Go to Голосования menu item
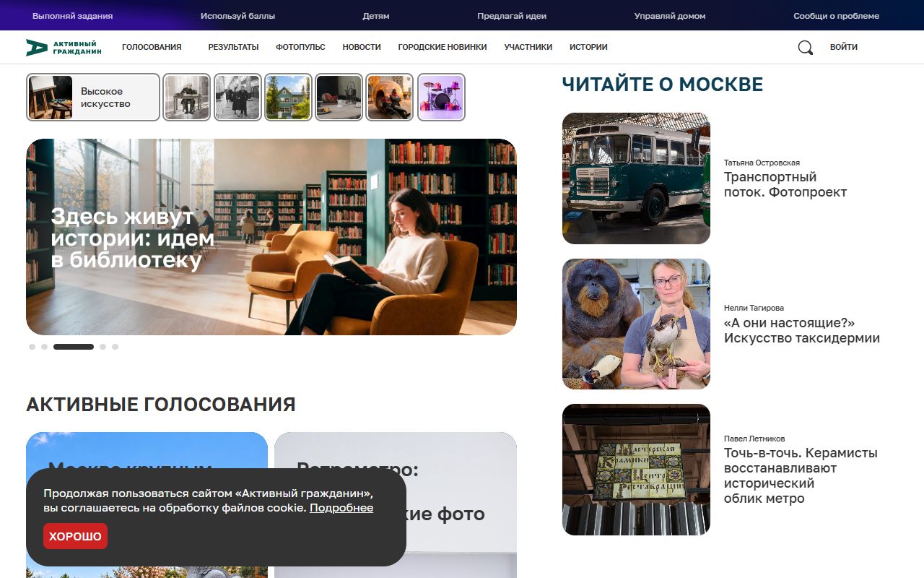Screen dimensions: 924x578 click(152, 47)
